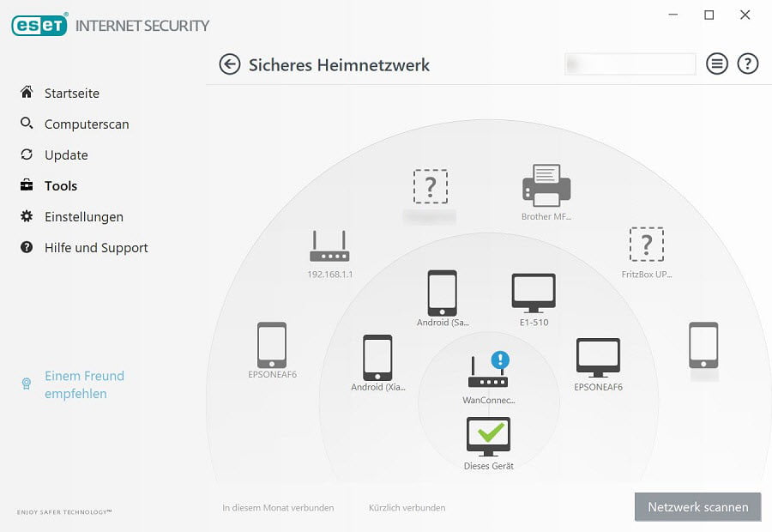Click the WanConnec... label
Screen dimensions: 772x532
[x=488, y=400]
